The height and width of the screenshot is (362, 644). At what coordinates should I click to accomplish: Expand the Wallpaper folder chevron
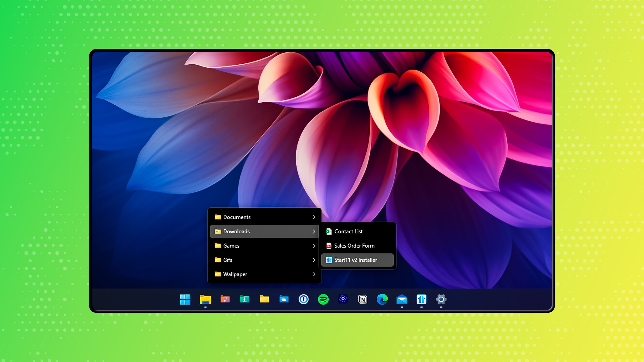coord(314,274)
